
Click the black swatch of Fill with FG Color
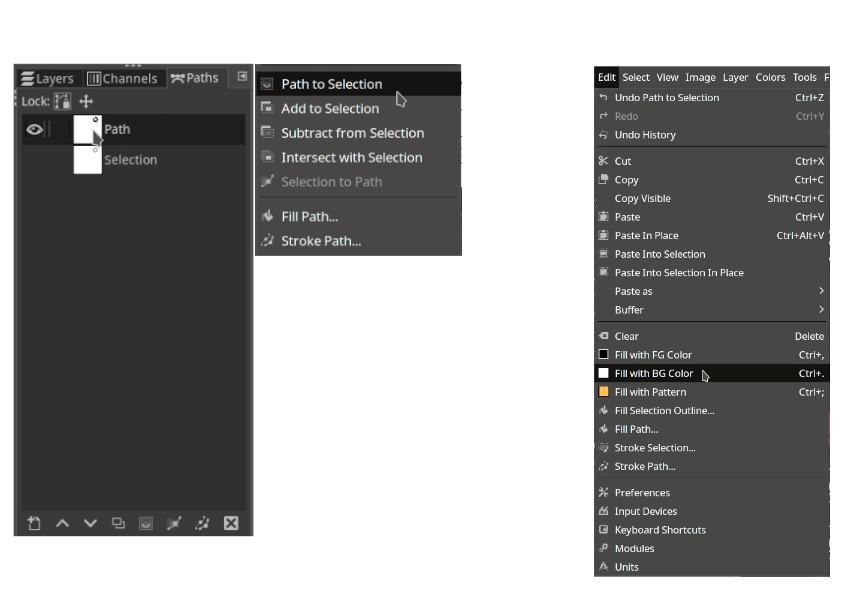[603, 354]
